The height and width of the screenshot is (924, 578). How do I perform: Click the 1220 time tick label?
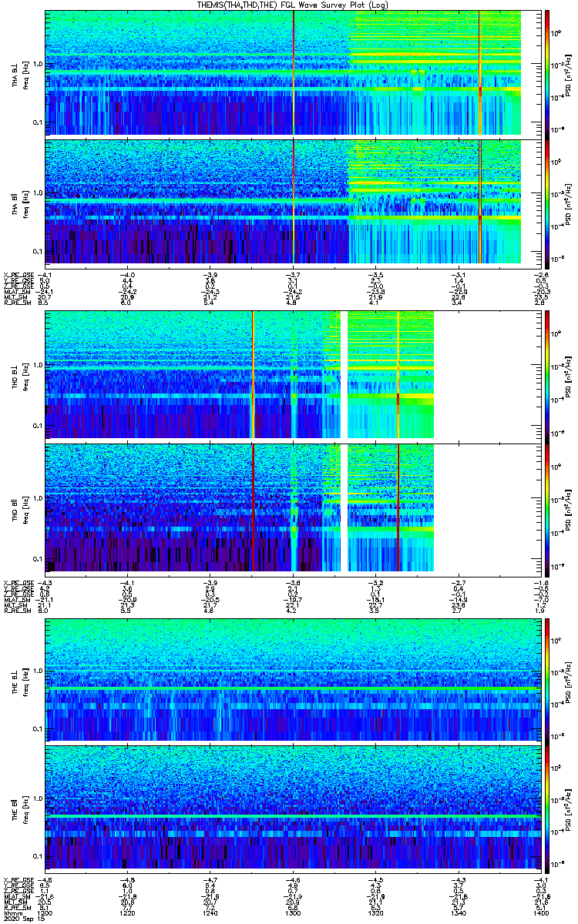pos(128,914)
